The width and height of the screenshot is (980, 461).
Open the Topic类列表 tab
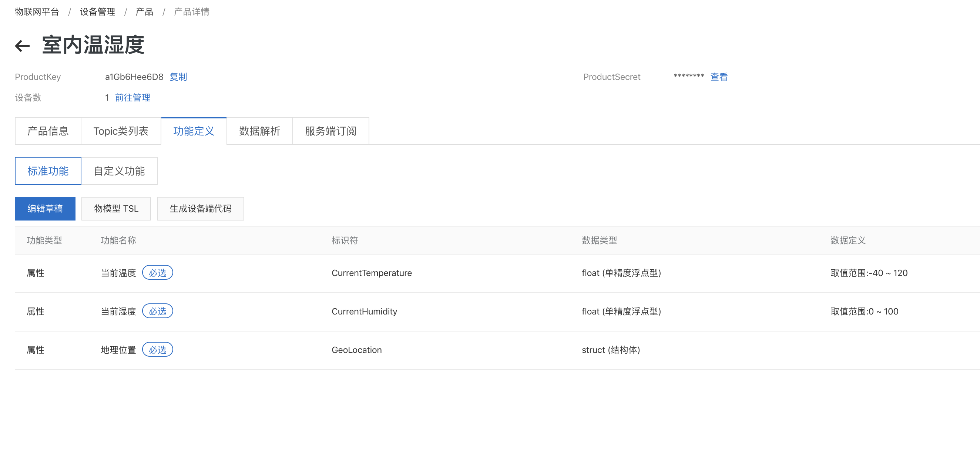coord(121,131)
